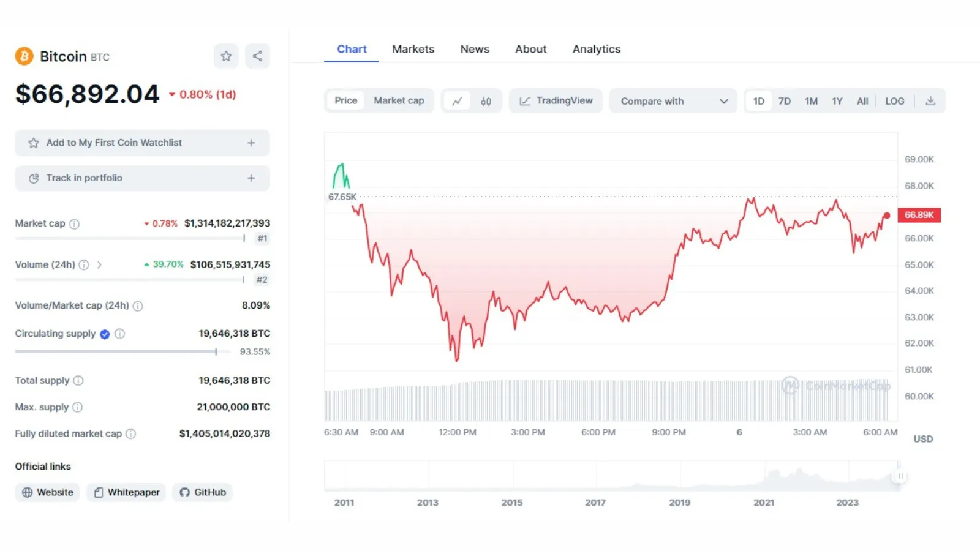The image size is (980, 551).
Task: Open the Compare with dropdown
Action: pos(673,101)
